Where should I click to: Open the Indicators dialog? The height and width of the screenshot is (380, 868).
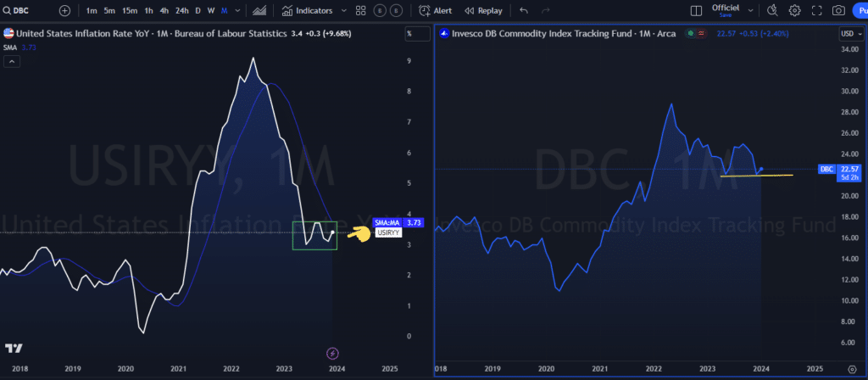(307, 10)
